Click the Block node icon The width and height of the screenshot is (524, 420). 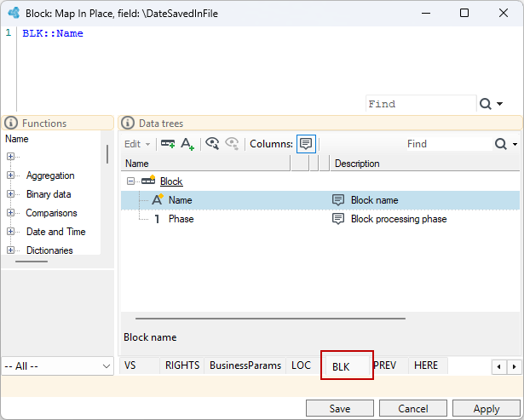148,180
